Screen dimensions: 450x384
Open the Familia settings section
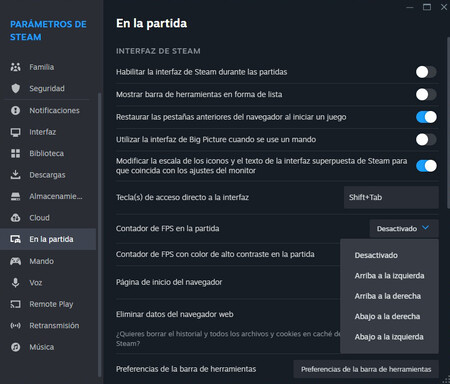[x=42, y=67]
